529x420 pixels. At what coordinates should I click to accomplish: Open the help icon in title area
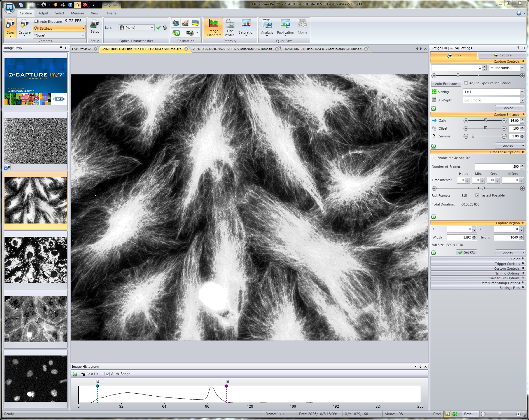519,13
